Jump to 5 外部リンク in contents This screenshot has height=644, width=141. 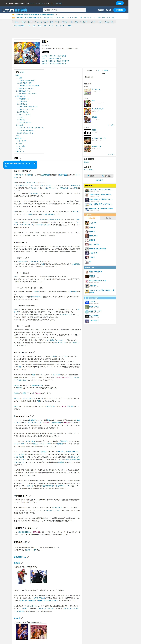click(x=19, y=151)
